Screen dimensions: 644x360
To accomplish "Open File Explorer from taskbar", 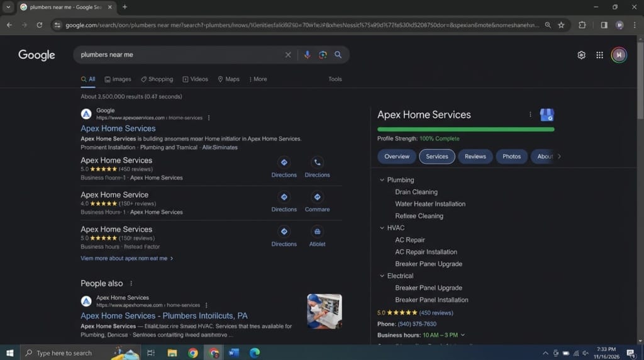I will (x=172, y=352).
